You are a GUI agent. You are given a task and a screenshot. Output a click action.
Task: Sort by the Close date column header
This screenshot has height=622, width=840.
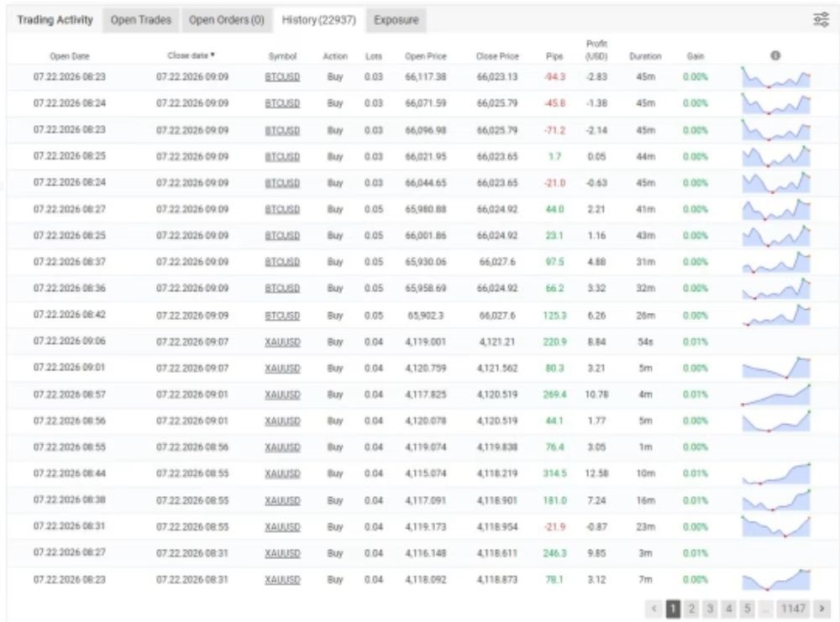click(191, 55)
